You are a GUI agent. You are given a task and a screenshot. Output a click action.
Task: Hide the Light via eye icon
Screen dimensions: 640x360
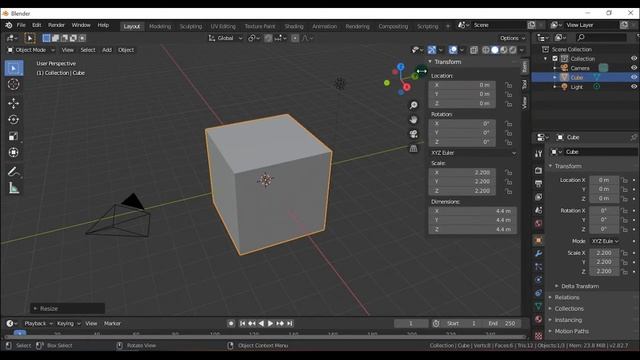(x=633, y=87)
